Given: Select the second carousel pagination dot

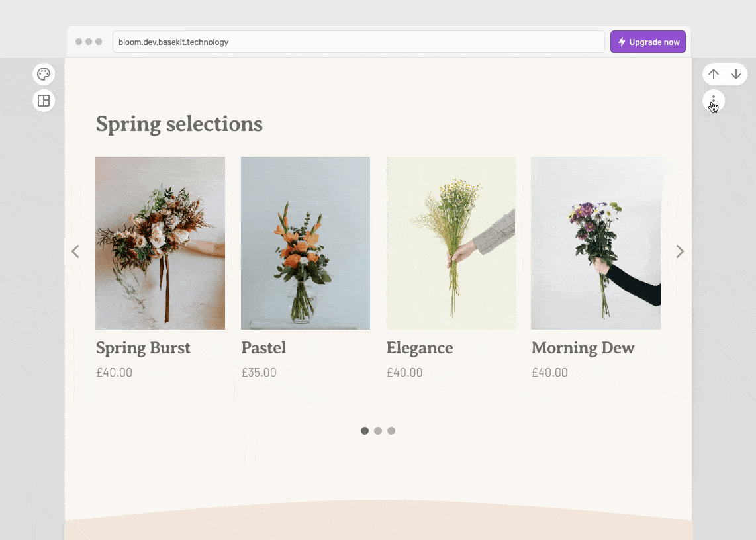Looking at the screenshot, I should point(378,431).
